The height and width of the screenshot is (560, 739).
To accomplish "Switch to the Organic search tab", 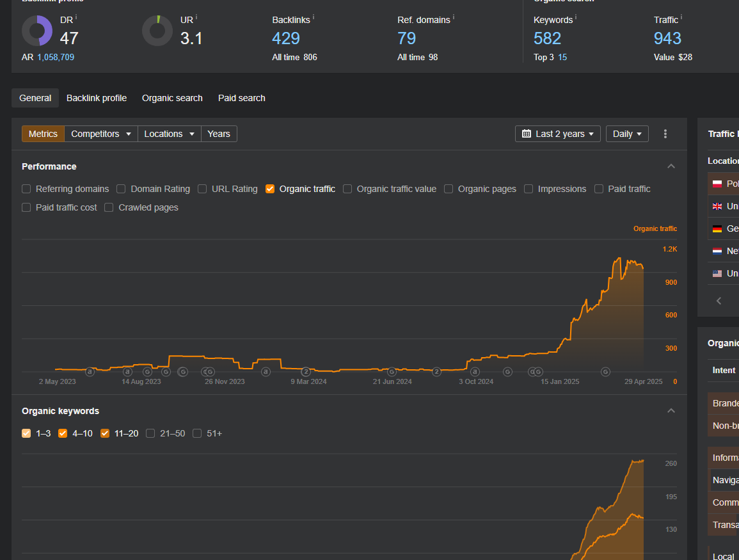I will [172, 98].
